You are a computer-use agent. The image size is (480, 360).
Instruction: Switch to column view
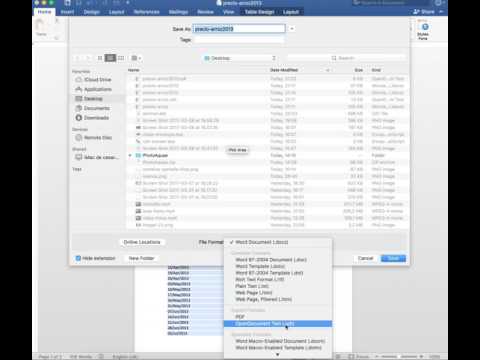pos(121,58)
